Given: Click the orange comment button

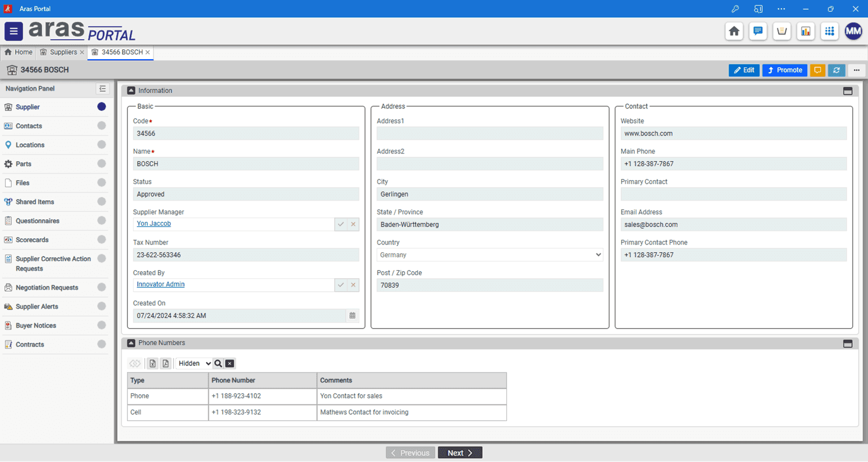Looking at the screenshot, I should [818, 70].
